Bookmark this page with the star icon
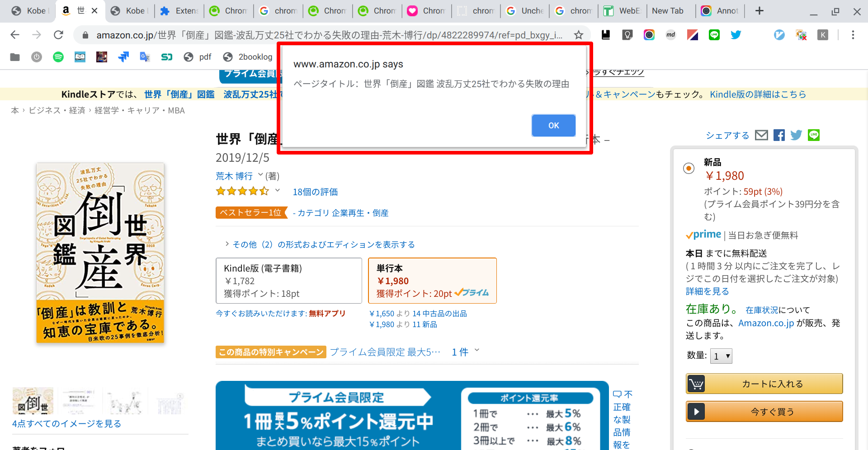 click(578, 35)
